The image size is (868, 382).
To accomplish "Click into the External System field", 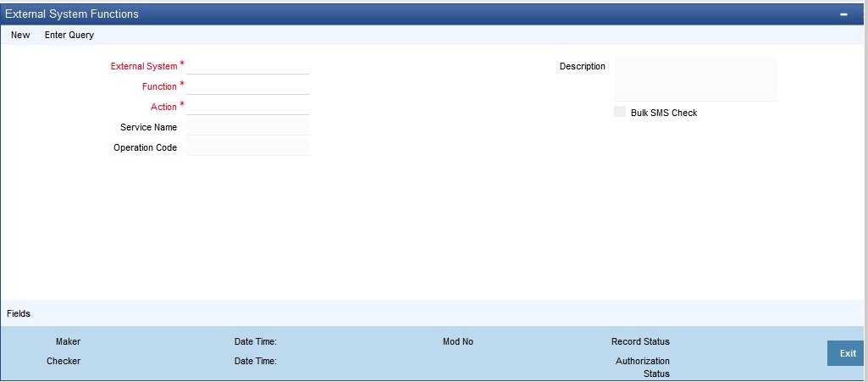I will tap(247, 66).
